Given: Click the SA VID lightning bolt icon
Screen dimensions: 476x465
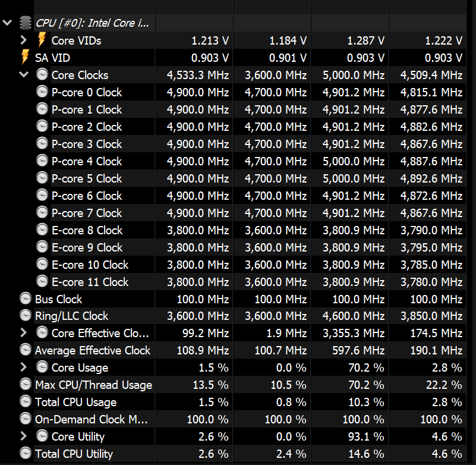Looking at the screenshot, I should [25, 58].
